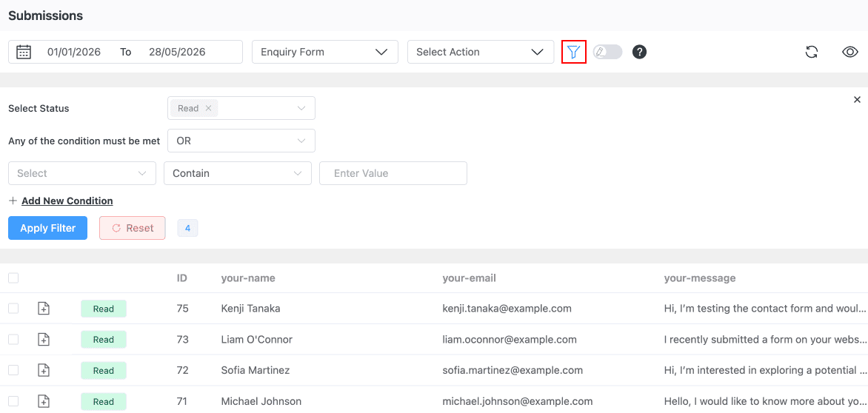Select all submissions header checkbox
Screen dimensions: 868x413
click(13, 278)
